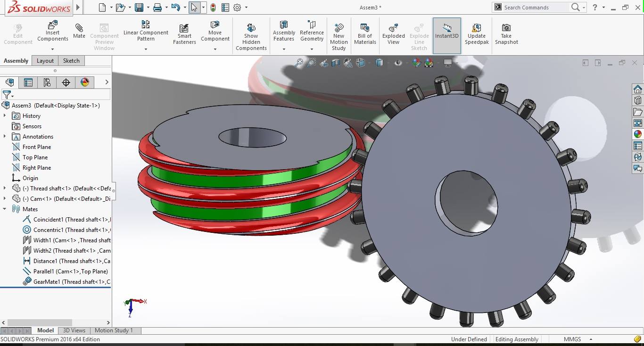Open the ConfigurationManager tab icon
This screenshot has width=644, height=346.
(x=47, y=82)
